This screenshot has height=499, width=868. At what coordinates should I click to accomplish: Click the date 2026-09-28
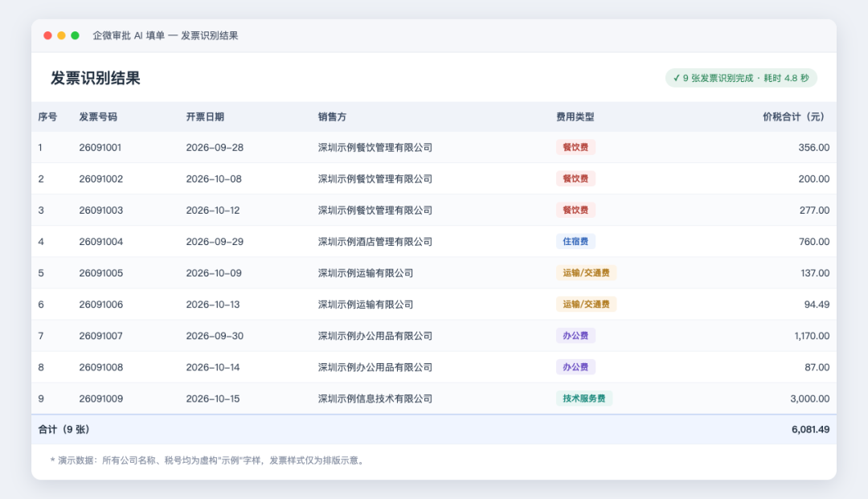click(215, 148)
